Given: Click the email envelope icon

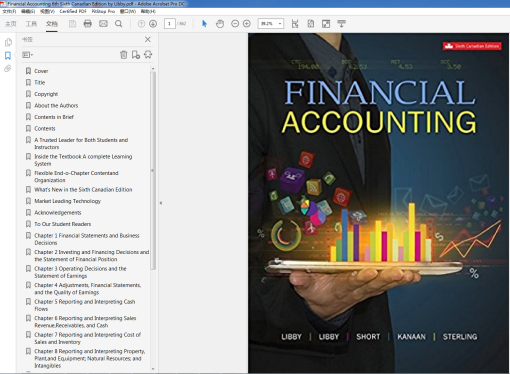Looking at the screenshot, I should 103,24.
